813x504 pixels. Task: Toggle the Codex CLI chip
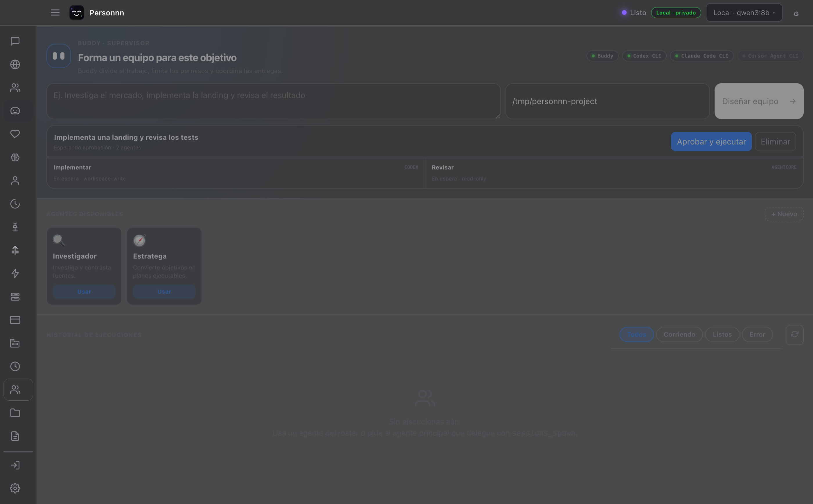pyautogui.click(x=644, y=56)
